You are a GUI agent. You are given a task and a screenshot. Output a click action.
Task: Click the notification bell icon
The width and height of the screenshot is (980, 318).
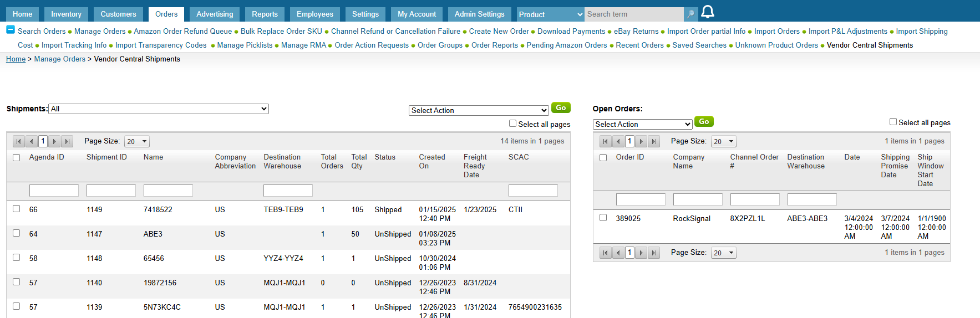pos(708,12)
